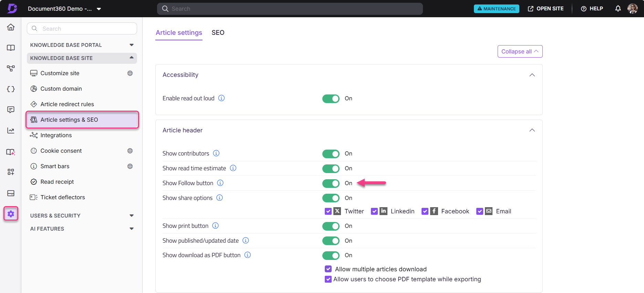Expand KNOWLEDGE BASE PORTAL section
The width and height of the screenshot is (644, 293).
(x=82, y=45)
